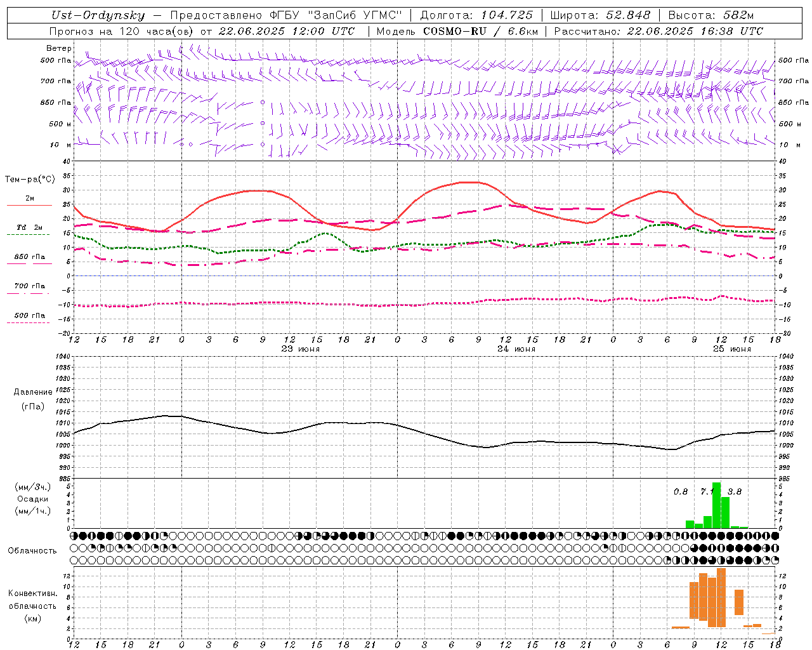812x650 pixels.
Task: Select the 'Долгота: 104.725' header value
Action: tap(476, 16)
